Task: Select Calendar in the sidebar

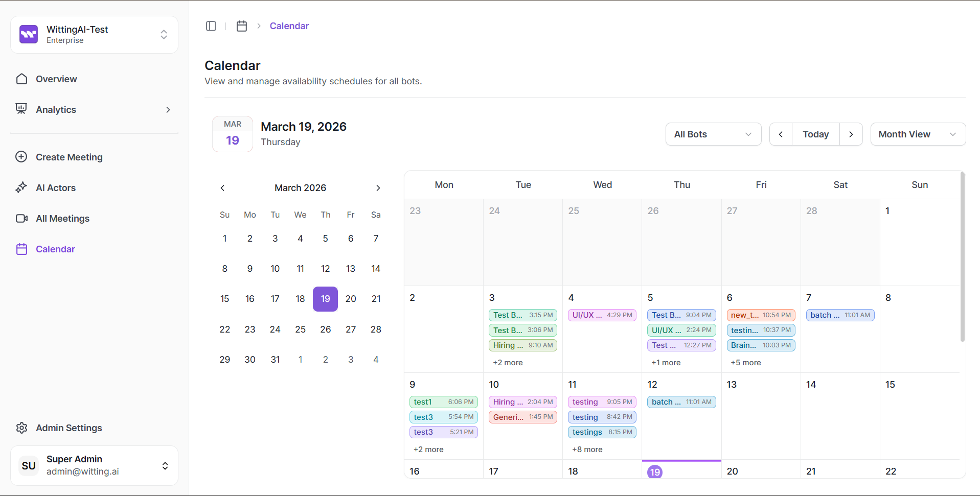Action: 55,249
